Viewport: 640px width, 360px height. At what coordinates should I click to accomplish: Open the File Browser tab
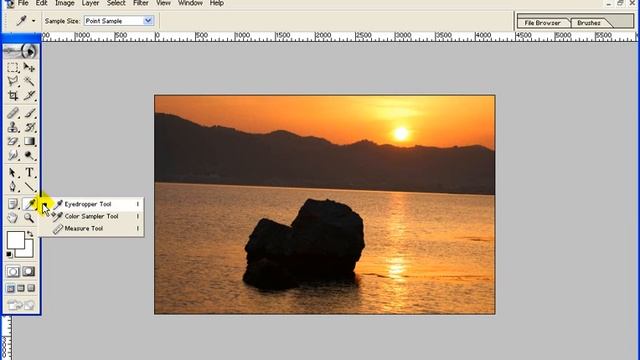(x=542, y=23)
